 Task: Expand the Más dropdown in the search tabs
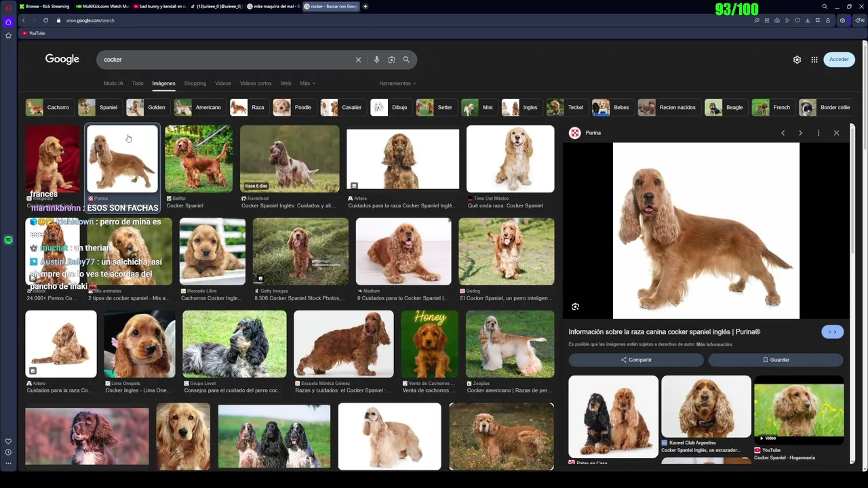(308, 83)
